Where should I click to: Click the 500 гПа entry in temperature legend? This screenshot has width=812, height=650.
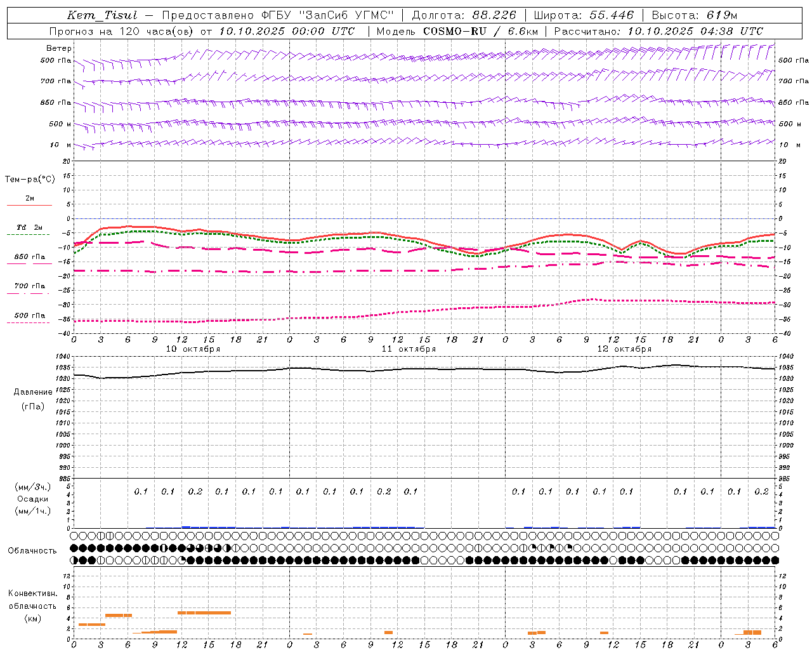(x=30, y=315)
